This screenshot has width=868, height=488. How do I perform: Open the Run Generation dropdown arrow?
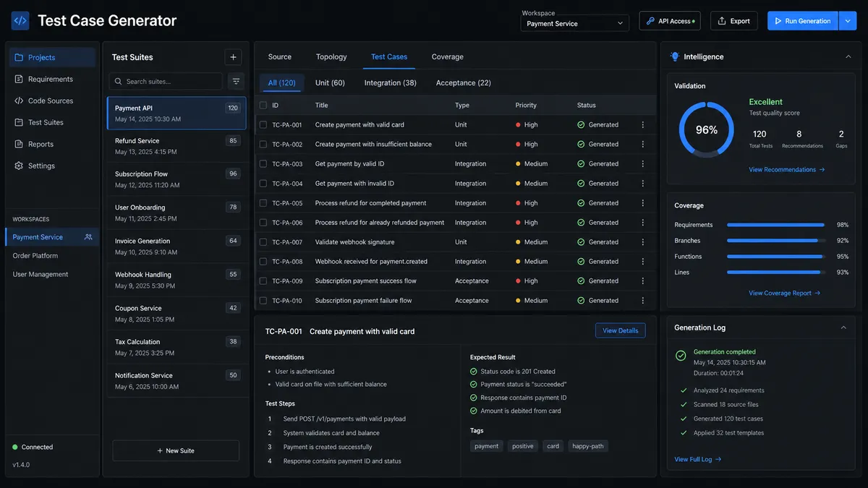click(x=848, y=21)
